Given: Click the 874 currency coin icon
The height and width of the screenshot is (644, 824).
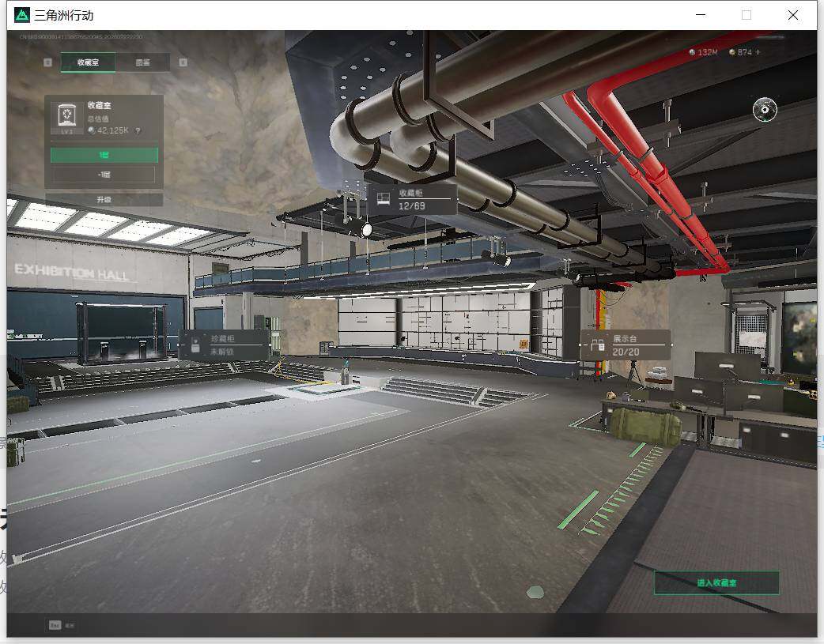Looking at the screenshot, I should [732, 52].
